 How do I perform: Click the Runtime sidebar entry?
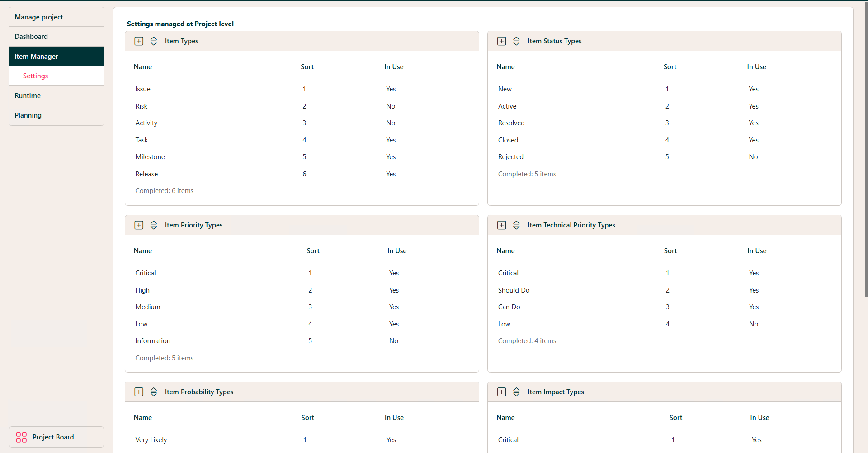[28, 95]
